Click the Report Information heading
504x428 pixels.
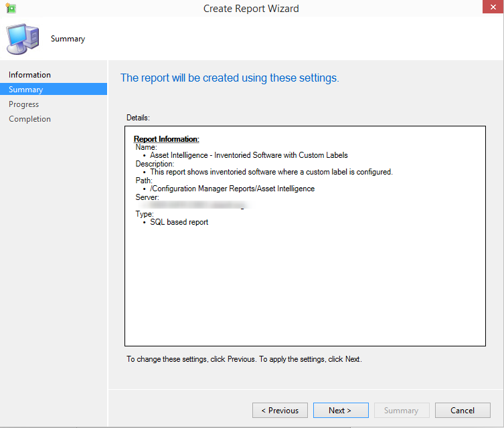coord(166,139)
